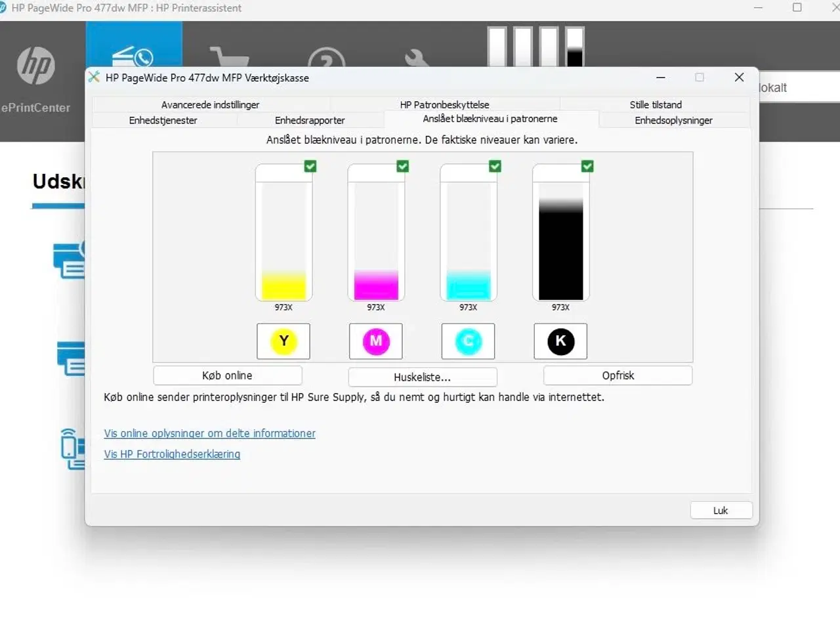Maximize the HP Printerassistent main window
Image resolution: width=840 pixels, height=630 pixels.
797,8
